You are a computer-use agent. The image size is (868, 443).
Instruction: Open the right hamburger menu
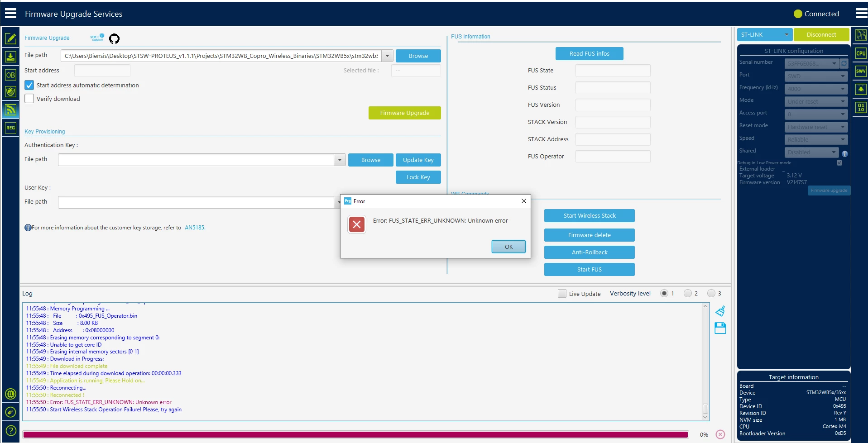[861, 14]
